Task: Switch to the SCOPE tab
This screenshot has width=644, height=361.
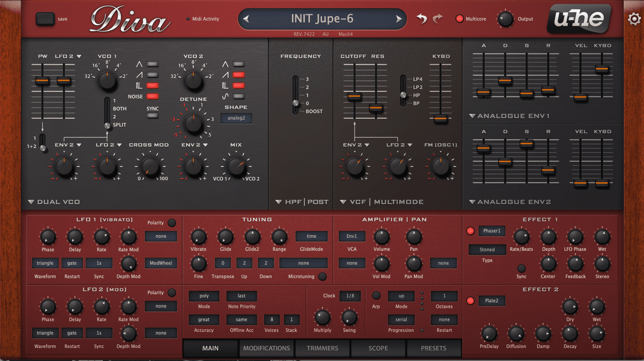Action: tap(378, 348)
